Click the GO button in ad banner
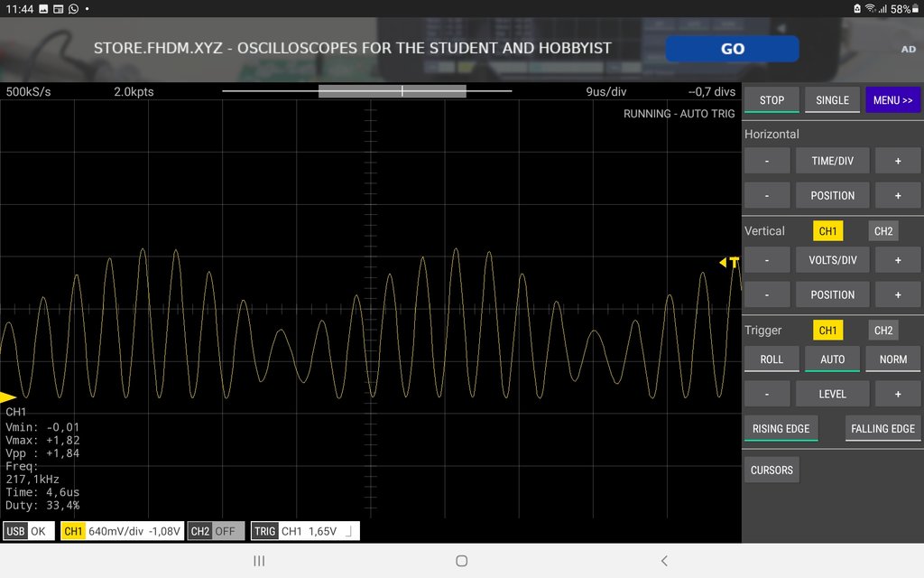The height and width of the screenshot is (578, 924). [732, 49]
